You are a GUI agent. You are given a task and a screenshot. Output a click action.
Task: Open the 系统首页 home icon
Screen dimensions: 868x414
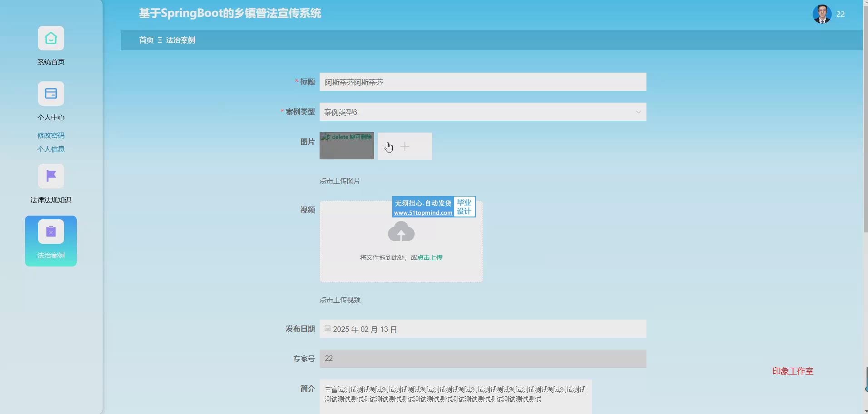coord(51,39)
